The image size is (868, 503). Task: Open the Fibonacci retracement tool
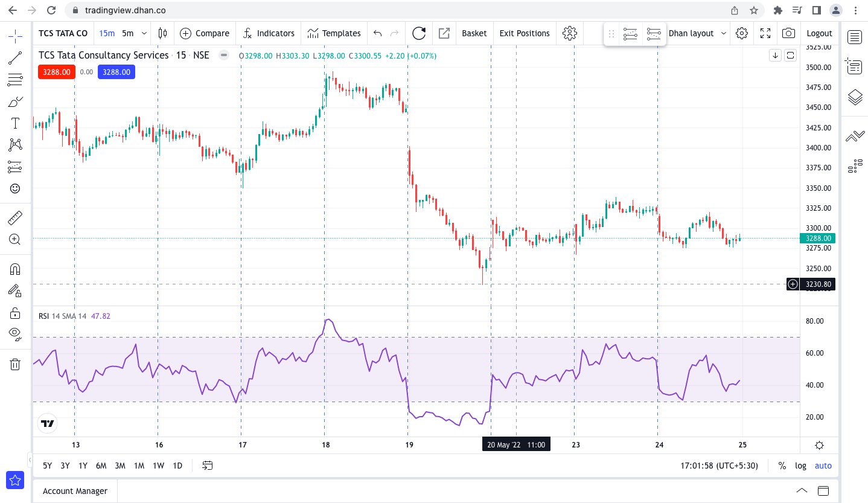tap(15, 80)
